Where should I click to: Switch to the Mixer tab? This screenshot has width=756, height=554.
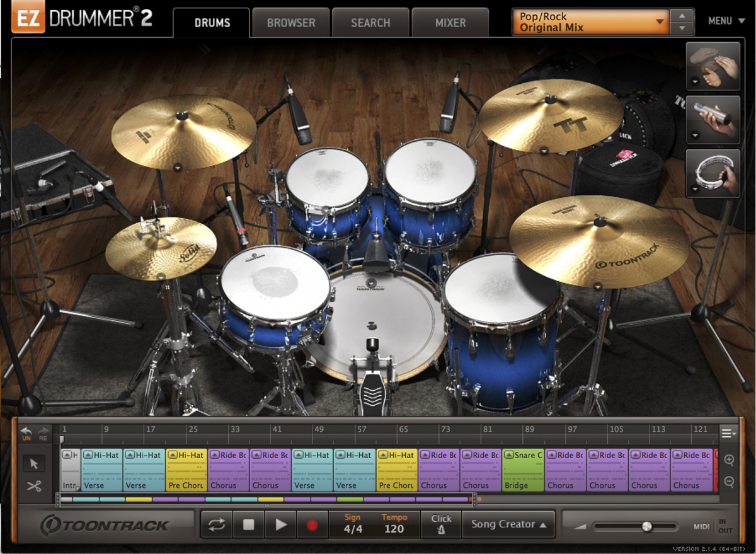click(x=450, y=23)
